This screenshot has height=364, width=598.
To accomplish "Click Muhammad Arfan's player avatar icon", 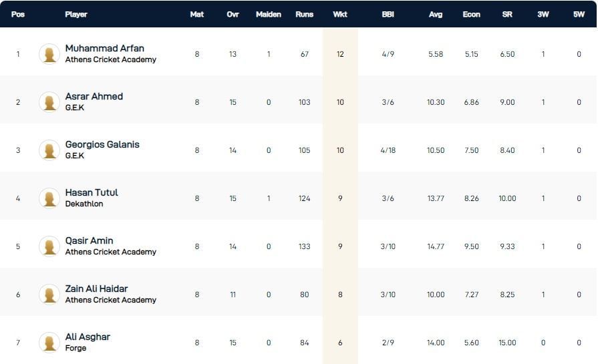I will tap(49, 54).
